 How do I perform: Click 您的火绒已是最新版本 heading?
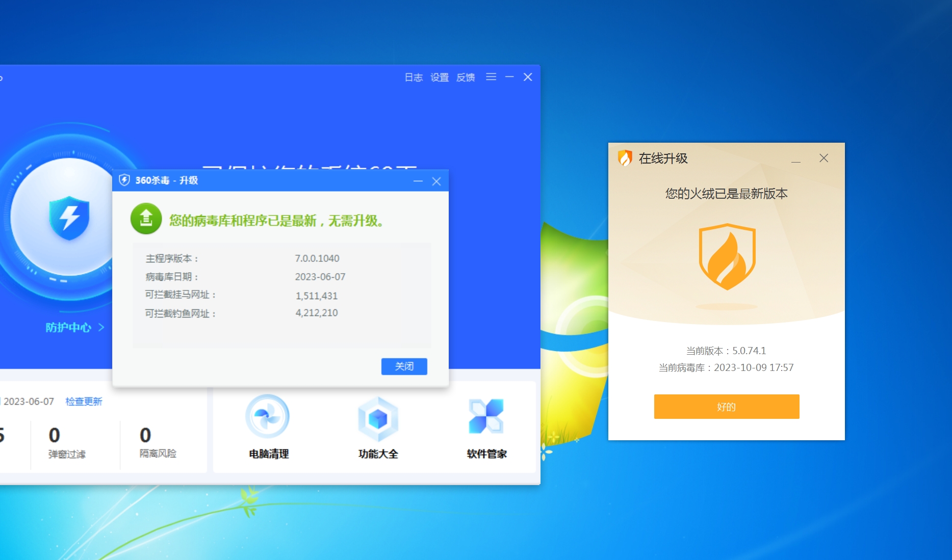(727, 194)
